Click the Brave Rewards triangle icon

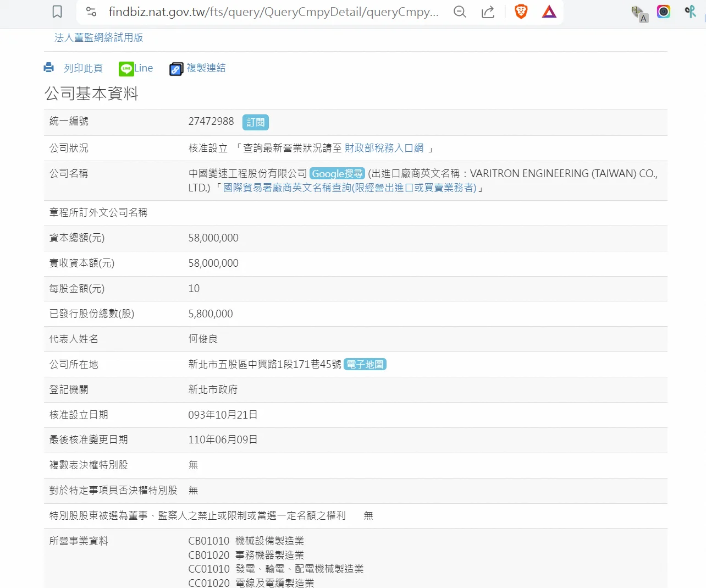pos(549,12)
